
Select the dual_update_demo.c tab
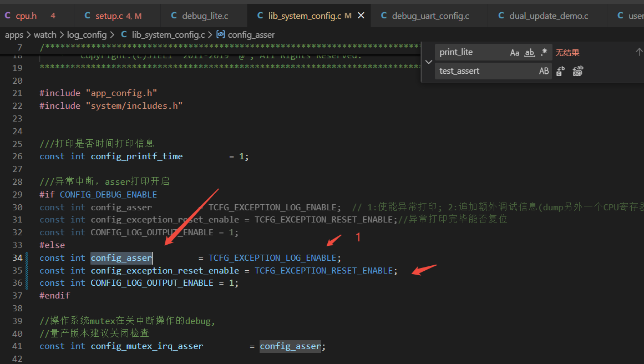548,16
